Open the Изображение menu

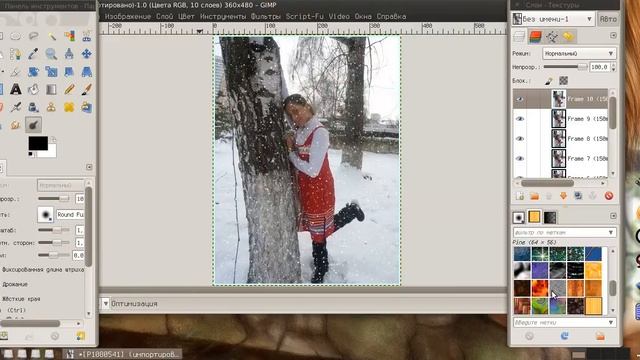click(128, 17)
